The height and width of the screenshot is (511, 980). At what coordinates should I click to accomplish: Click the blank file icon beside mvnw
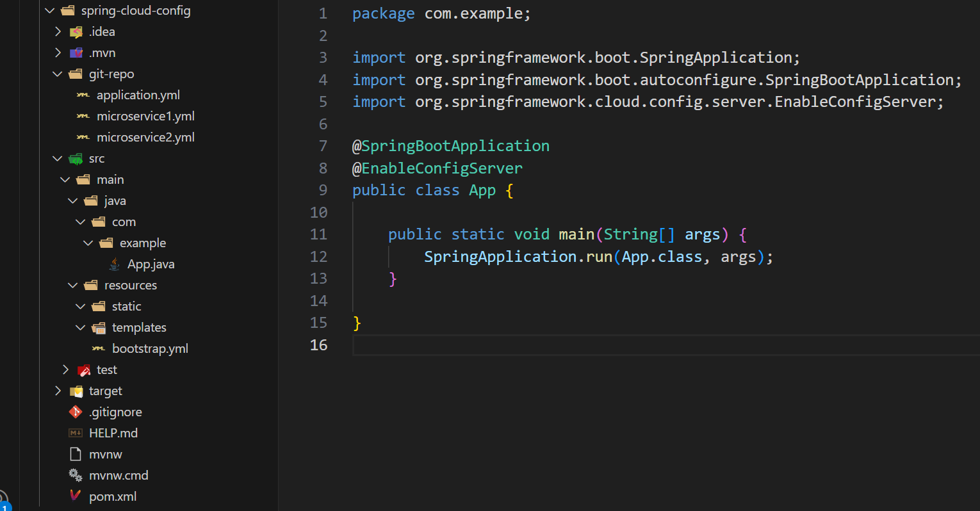pyautogui.click(x=76, y=454)
